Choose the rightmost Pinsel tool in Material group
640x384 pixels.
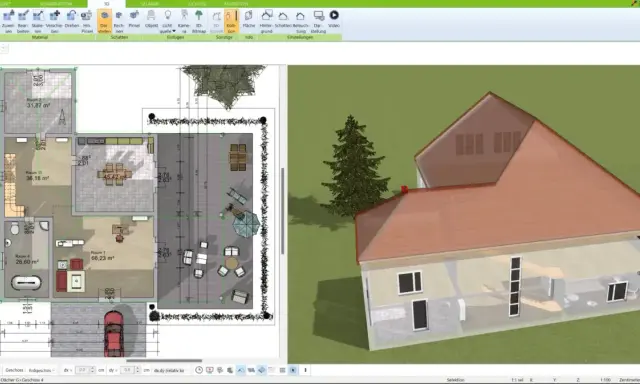[87, 22]
